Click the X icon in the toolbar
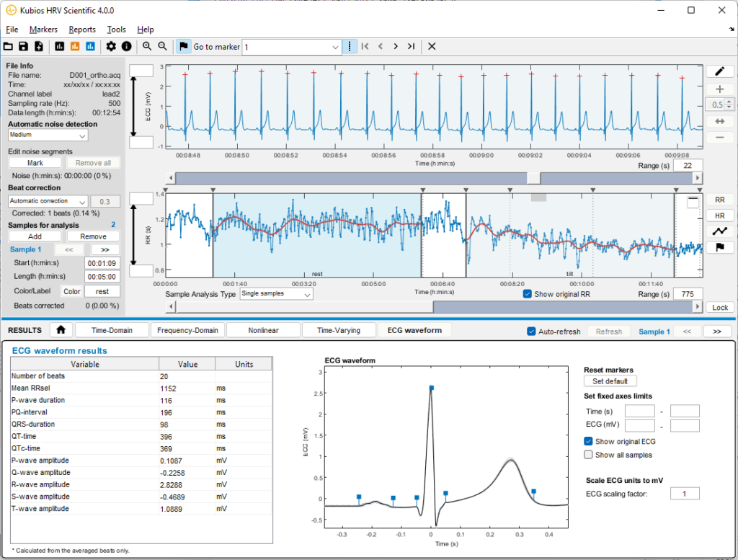The height and width of the screenshot is (560, 738). point(432,46)
